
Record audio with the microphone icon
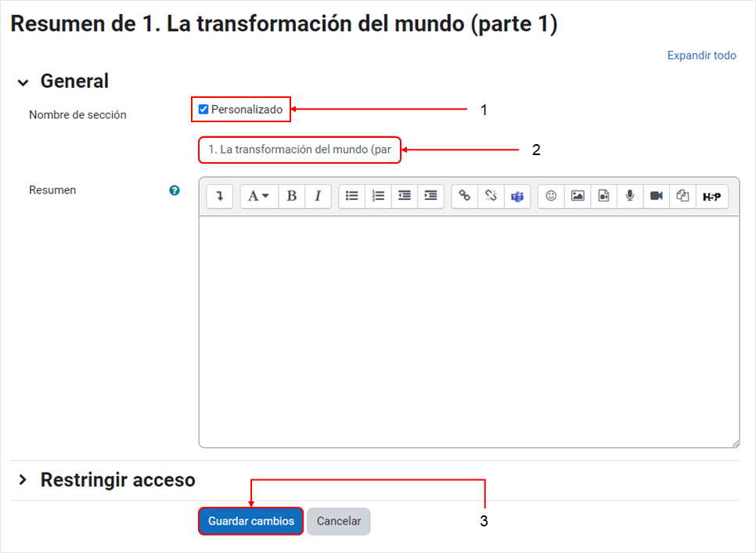[630, 196]
